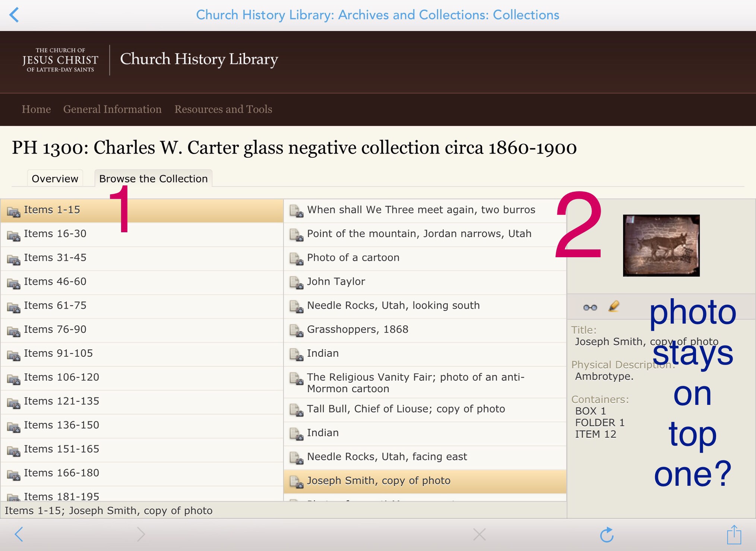Click the burro photo thumbnail
The height and width of the screenshot is (551, 756).
(661, 245)
